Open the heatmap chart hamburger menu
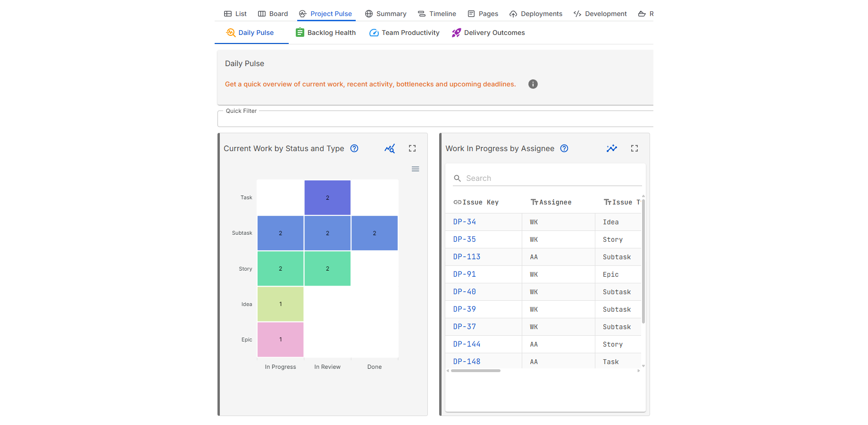Screen dimensions: 868x425 click(x=415, y=169)
